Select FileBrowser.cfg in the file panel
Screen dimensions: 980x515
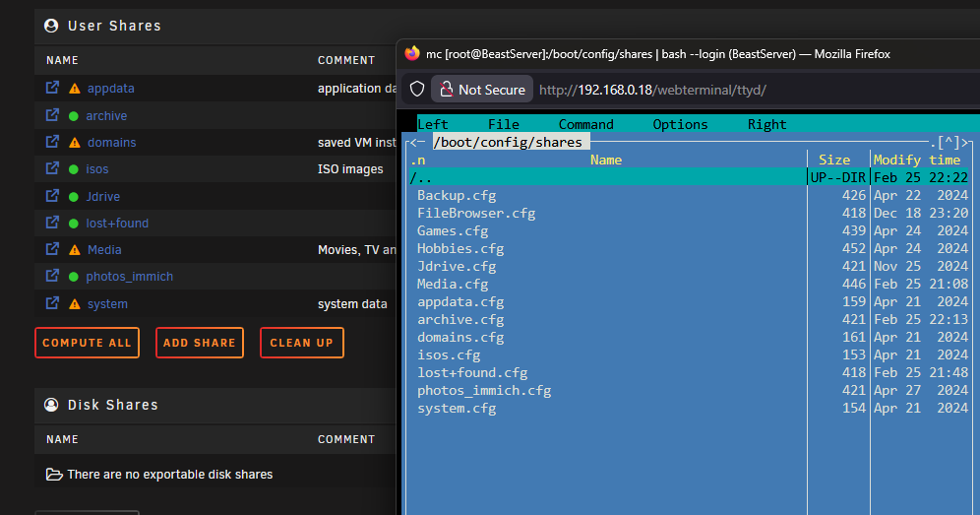pos(476,213)
